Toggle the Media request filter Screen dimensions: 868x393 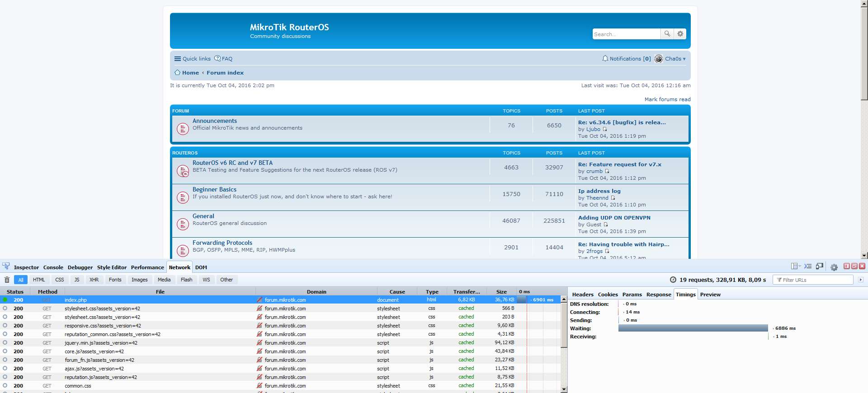pyautogui.click(x=164, y=280)
